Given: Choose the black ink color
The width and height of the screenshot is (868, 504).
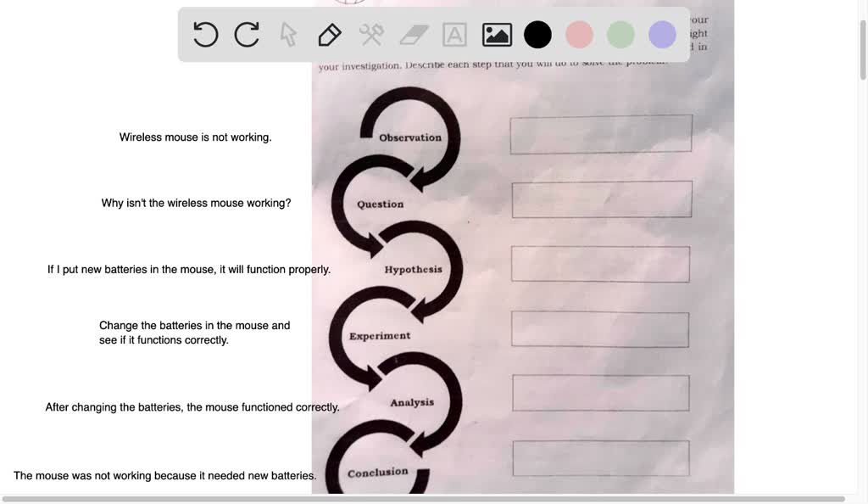Looking at the screenshot, I should pyautogui.click(x=537, y=34).
